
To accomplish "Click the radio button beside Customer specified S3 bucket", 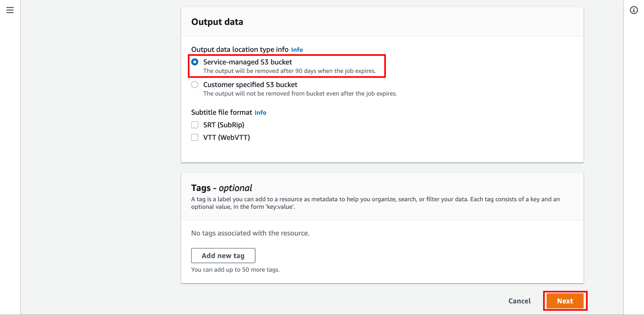I will [195, 85].
